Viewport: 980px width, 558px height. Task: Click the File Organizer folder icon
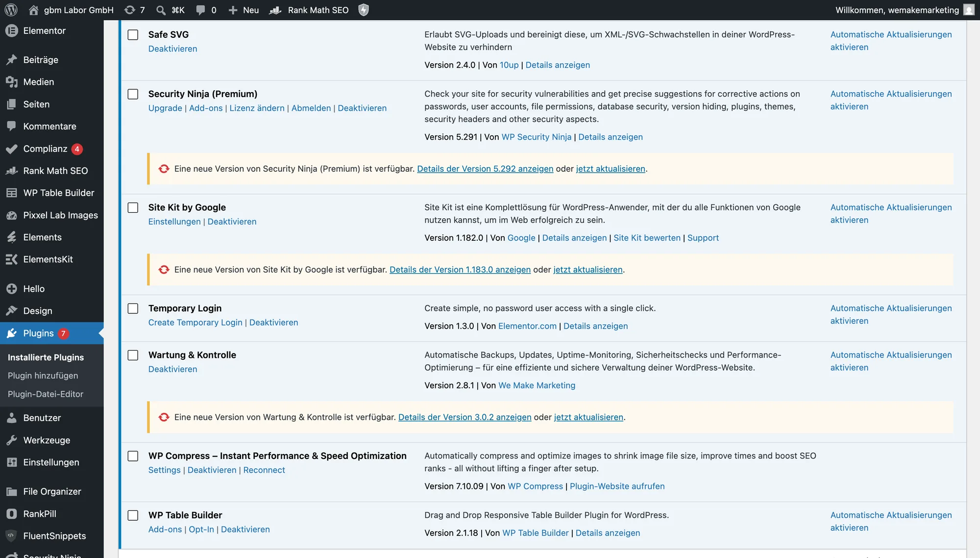tap(12, 492)
